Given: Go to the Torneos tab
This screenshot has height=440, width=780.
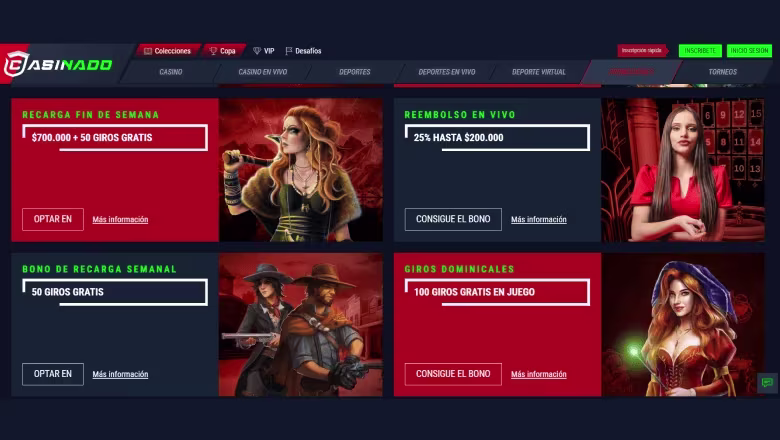Looking at the screenshot, I should pyautogui.click(x=722, y=72).
